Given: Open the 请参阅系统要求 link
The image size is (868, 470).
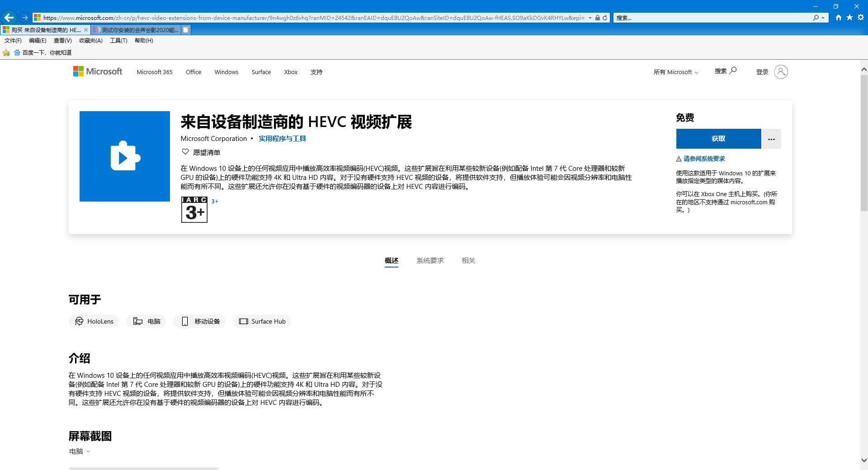Looking at the screenshot, I should pyautogui.click(x=704, y=159).
